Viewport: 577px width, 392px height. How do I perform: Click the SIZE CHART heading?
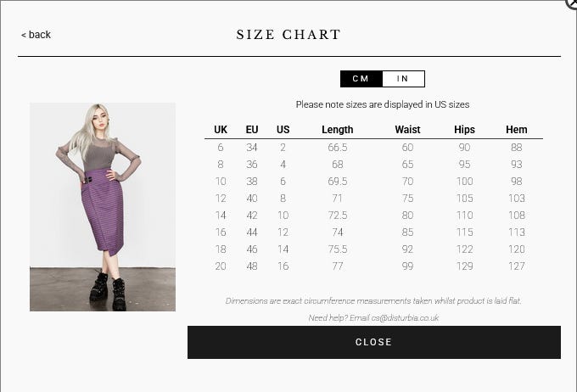coord(288,35)
